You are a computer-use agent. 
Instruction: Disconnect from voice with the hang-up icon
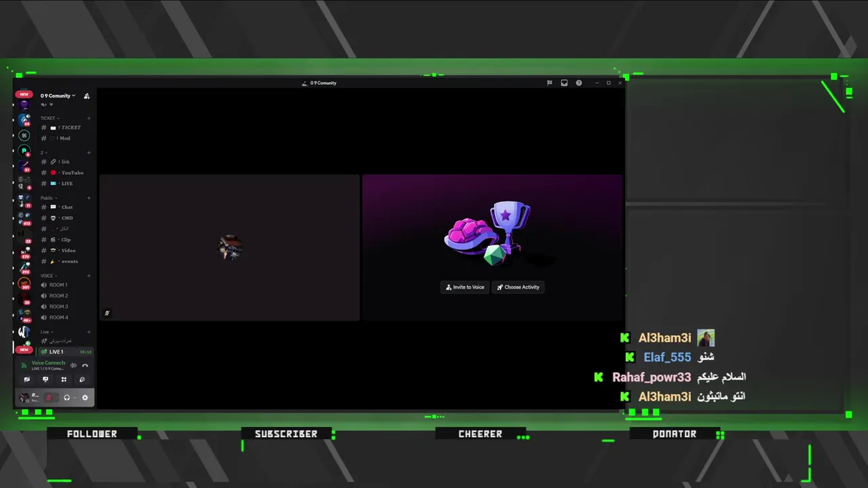pos(85,365)
